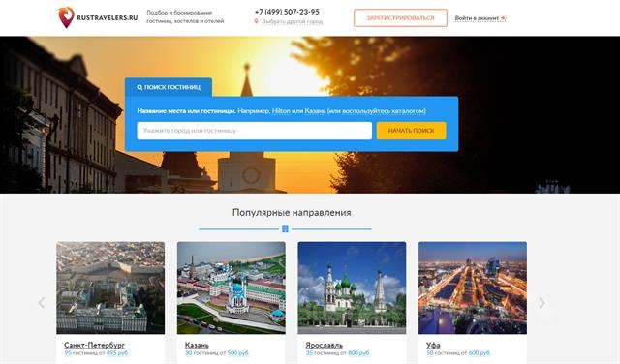This screenshot has height=364, width=620.
Task: Open the Поиск гостиниц tab
Action: coord(169,87)
